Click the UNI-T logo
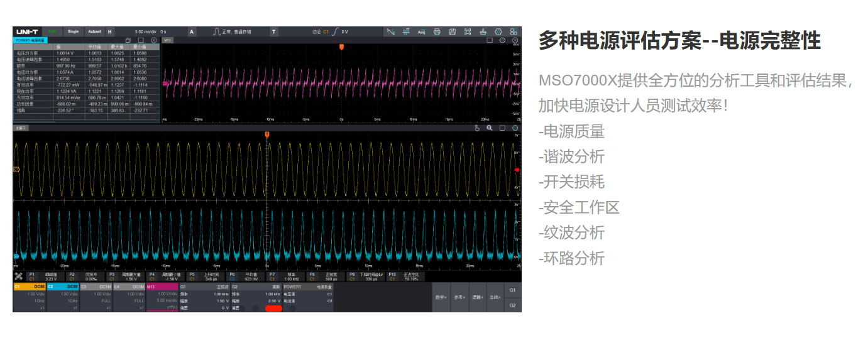The height and width of the screenshot is (345, 868). (28, 31)
